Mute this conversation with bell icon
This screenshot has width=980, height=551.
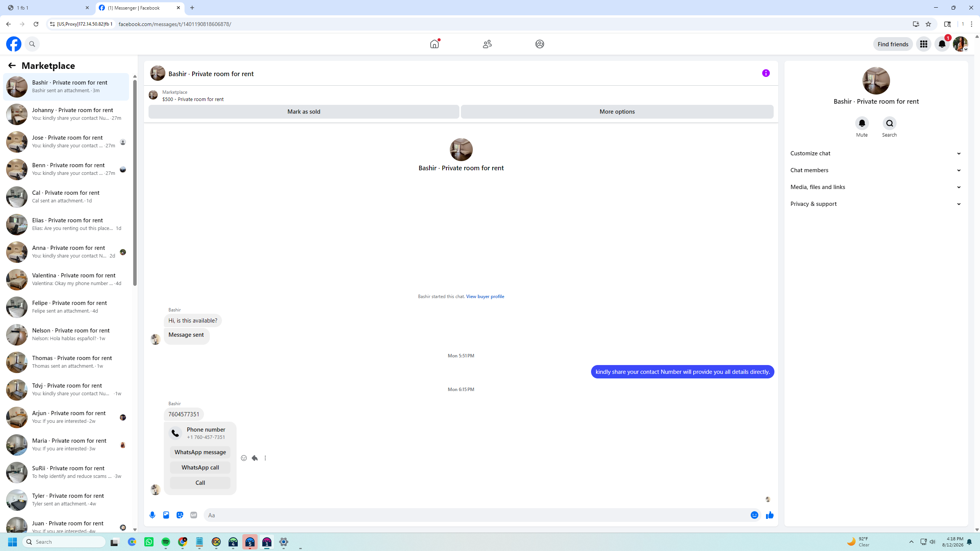pyautogui.click(x=862, y=123)
